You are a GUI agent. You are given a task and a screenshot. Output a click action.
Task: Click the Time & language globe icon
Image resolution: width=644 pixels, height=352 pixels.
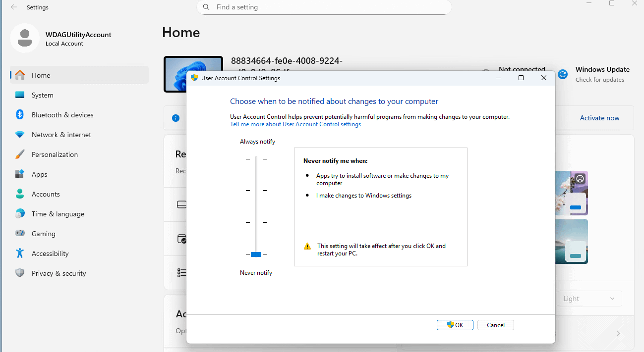coord(20,214)
